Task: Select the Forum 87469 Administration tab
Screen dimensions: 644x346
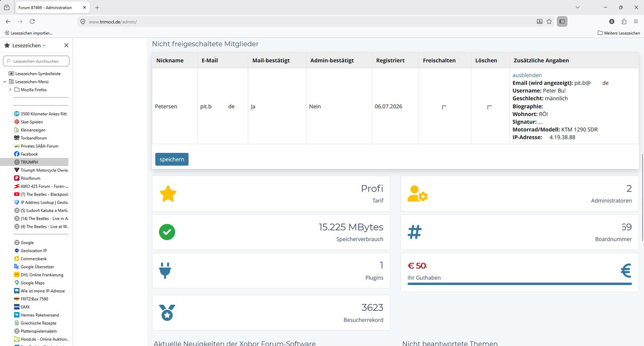Action: tap(52, 8)
